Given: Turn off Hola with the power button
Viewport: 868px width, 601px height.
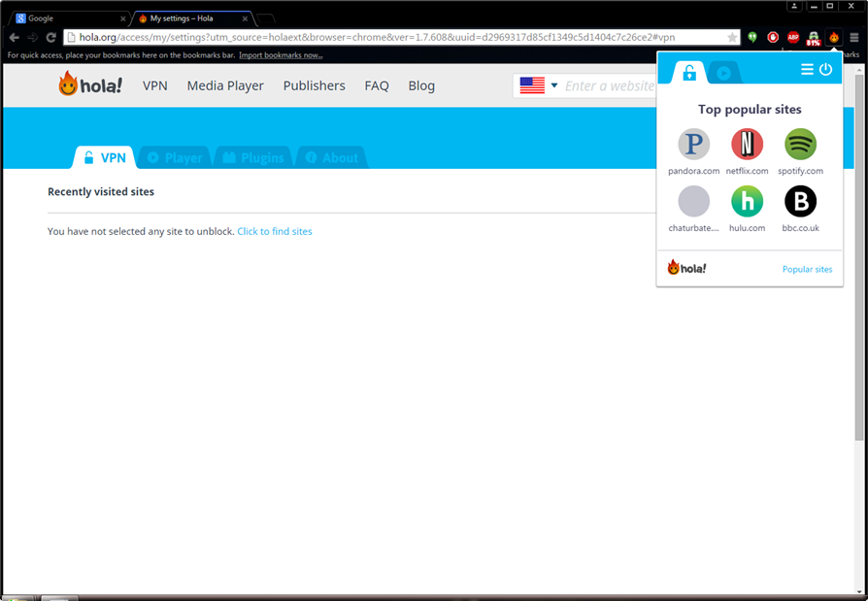Looking at the screenshot, I should 825,69.
